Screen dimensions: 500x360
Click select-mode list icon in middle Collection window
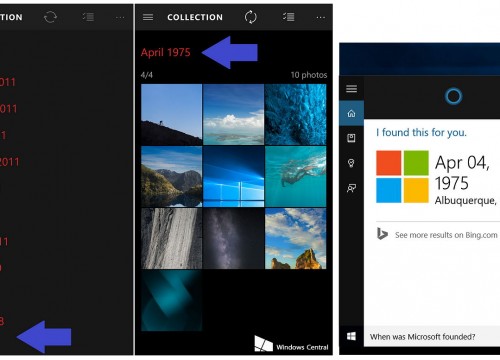coord(289,17)
